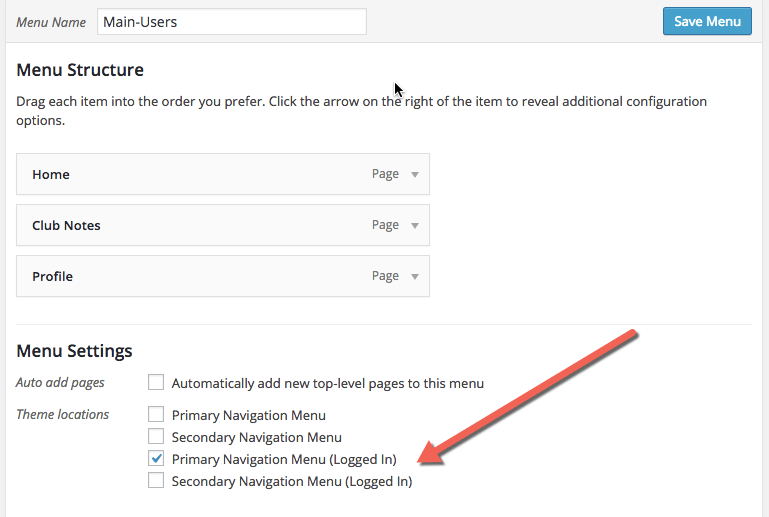Select the Profile menu item title

[52, 277]
